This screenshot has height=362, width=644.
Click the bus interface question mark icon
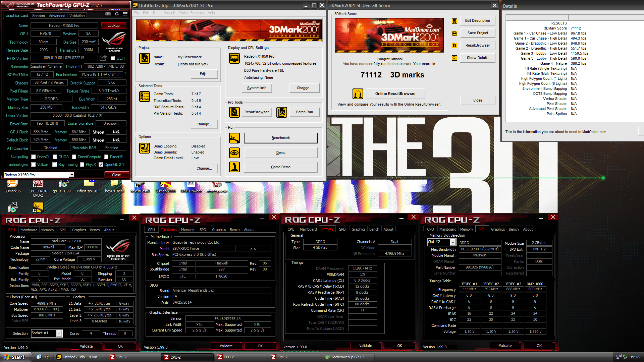click(125, 74)
